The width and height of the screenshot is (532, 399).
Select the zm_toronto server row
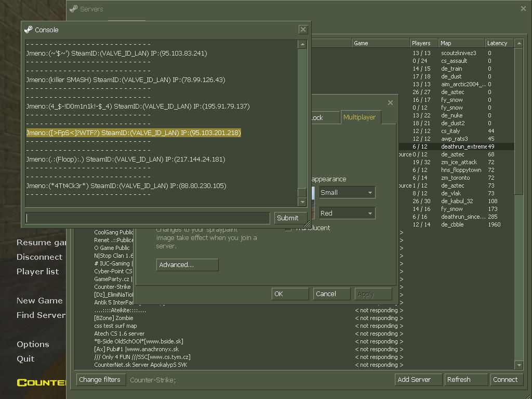(x=456, y=178)
